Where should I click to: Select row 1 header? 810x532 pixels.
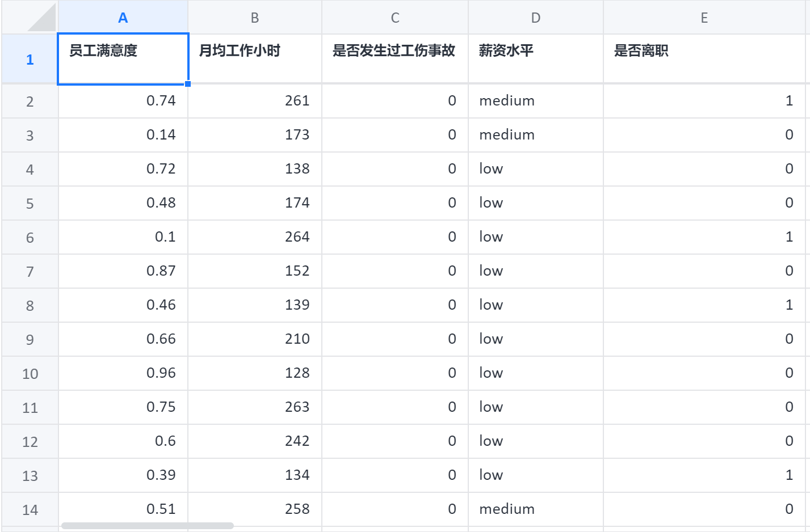29,58
